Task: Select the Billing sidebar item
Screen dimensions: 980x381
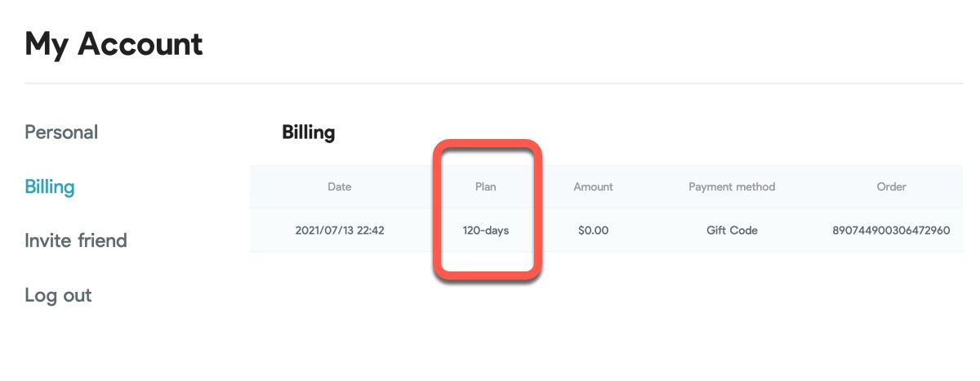Action: coord(50,187)
